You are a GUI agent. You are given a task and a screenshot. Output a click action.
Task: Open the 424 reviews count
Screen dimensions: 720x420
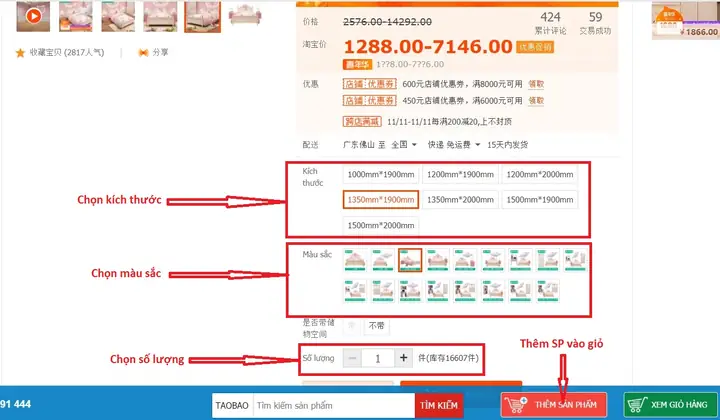pyautogui.click(x=550, y=17)
